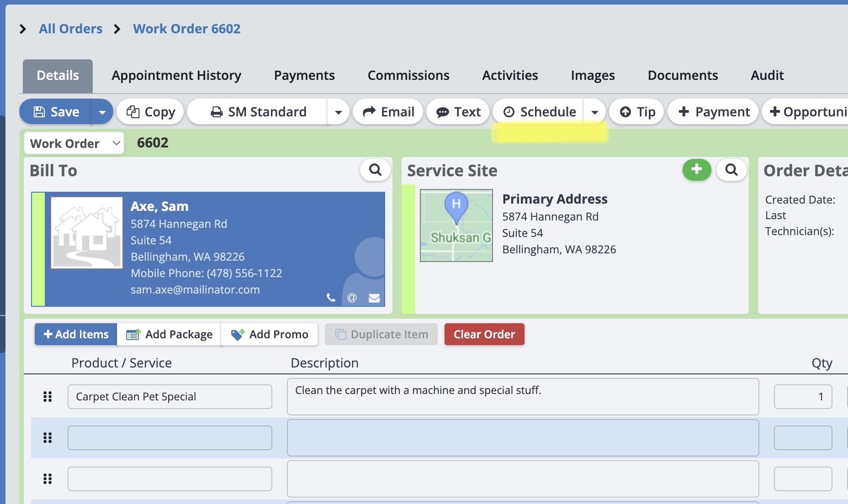This screenshot has height=504, width=848.
Task: Switch to the Appointment History tab
Action: [x=176, y=75]
